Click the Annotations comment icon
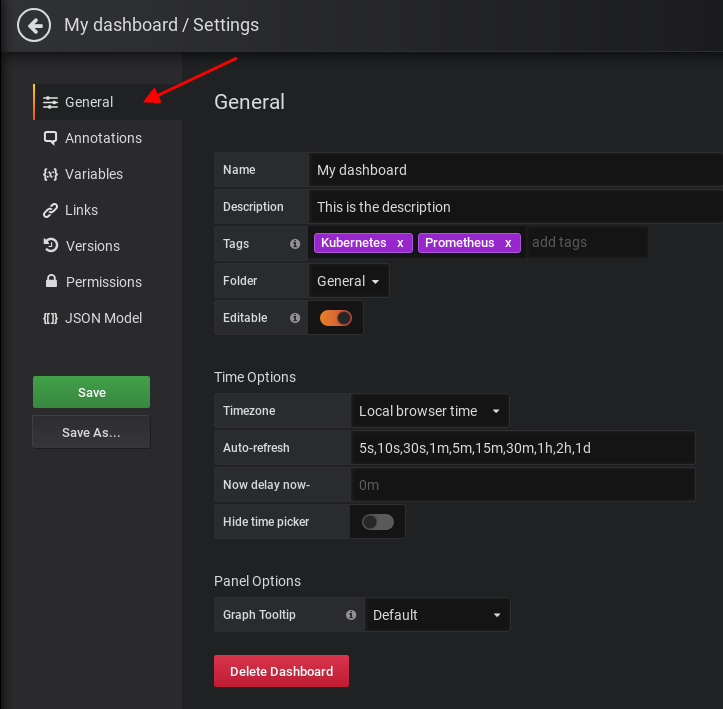Screen dimensions: 723x709 [x=50, y=138]
